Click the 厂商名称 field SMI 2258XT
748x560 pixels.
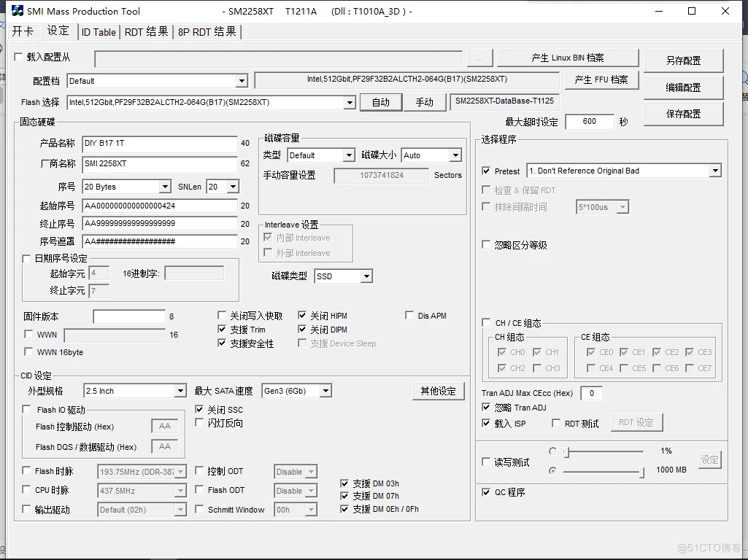pyautogui.click(x=160, y=163)
